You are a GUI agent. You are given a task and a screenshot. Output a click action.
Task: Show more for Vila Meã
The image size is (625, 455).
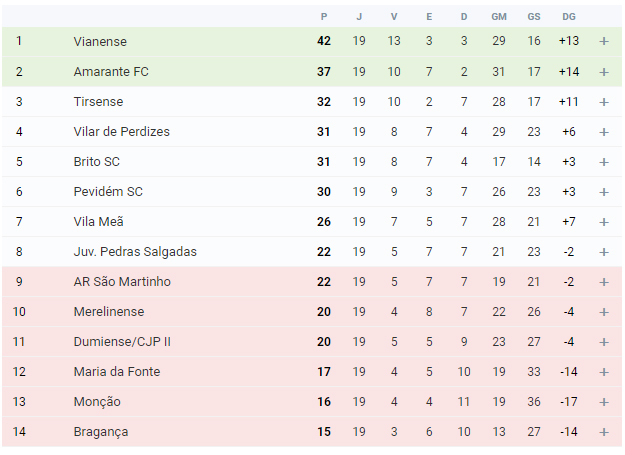coord(603,222)
